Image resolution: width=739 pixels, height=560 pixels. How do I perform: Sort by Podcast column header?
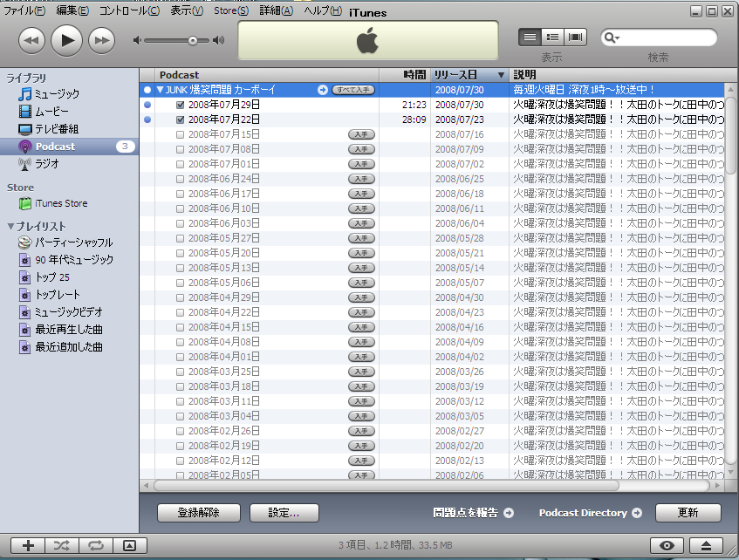pos(267,75)
